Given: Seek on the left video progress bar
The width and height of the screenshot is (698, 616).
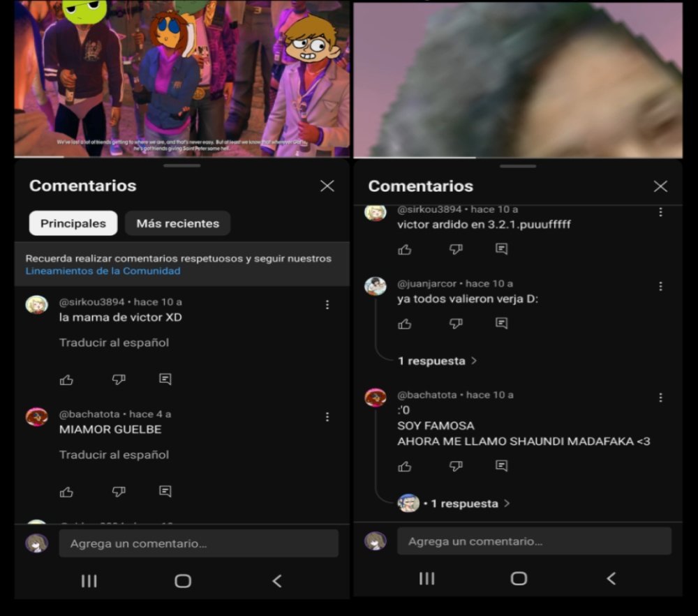Looking at the screenshot, I should click(181, 156).
